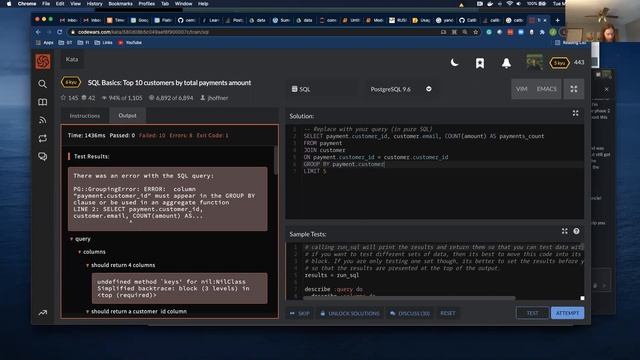The height and width of the screenshot is (360, 640).
Task: Click inside the Solution code editor
Action: click(435, 171)
